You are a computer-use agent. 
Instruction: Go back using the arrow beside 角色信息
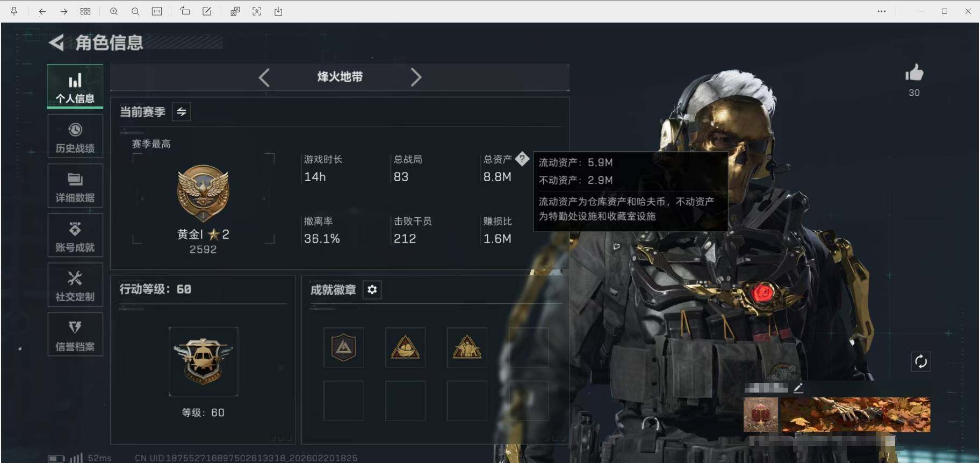(x=56, y=42)
